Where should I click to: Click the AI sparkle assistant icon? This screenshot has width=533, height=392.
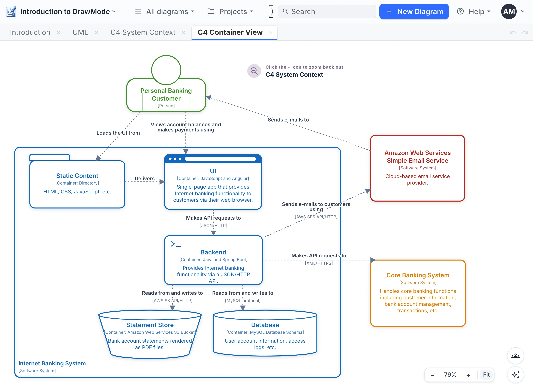(515, 375)
